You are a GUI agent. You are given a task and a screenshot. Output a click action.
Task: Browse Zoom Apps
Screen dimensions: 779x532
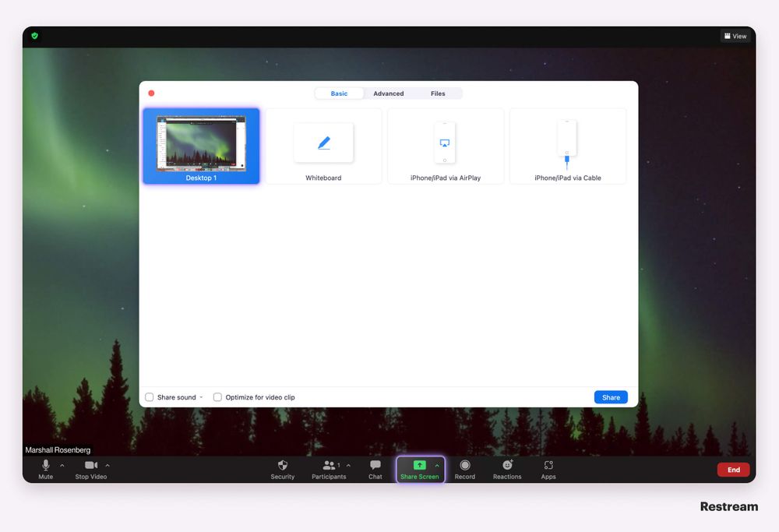tap(548, 469)
